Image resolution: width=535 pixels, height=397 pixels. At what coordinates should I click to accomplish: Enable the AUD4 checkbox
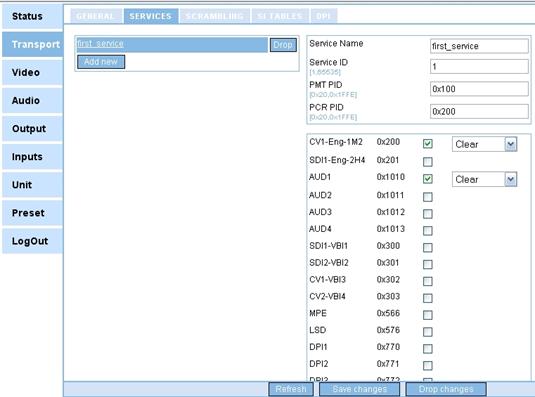pyautogui.click(x=428, y=231)
